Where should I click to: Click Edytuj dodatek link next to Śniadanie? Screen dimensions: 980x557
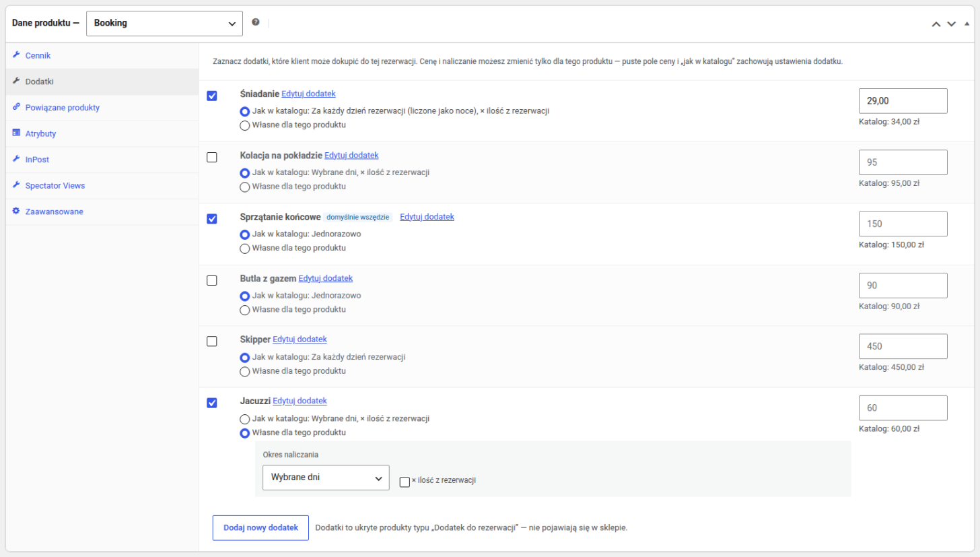click(308, 94)
